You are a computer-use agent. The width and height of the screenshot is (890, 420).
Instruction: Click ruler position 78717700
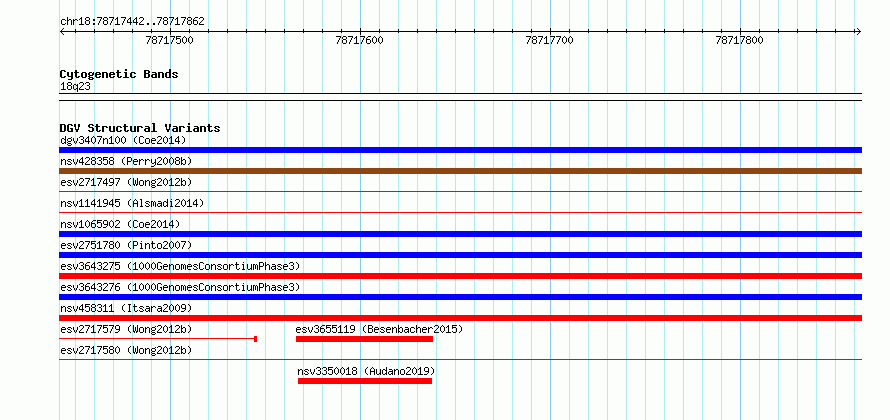tap(550, 40)
